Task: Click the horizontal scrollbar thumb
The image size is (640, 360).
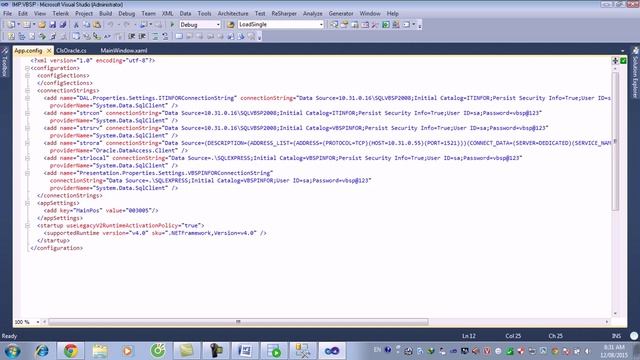Action: click(238, 322)
